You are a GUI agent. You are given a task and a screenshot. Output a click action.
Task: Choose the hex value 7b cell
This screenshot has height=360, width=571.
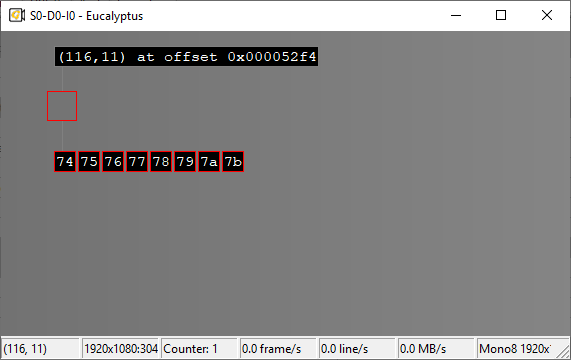pos(233,162)
